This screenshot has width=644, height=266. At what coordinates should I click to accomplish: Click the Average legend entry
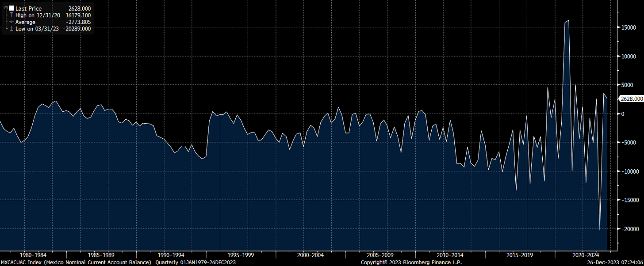pyautogui.click(x=26, y=22)
